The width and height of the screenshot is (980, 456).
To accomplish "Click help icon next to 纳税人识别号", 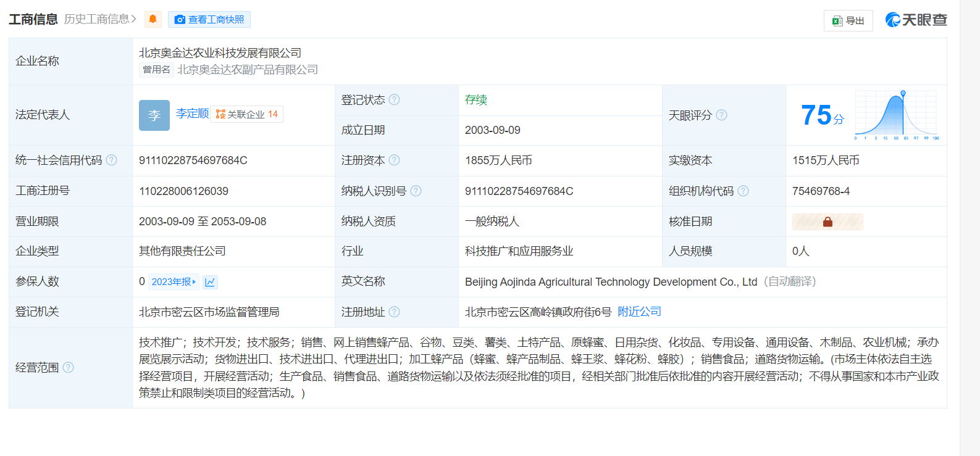I will pos(416,191).
